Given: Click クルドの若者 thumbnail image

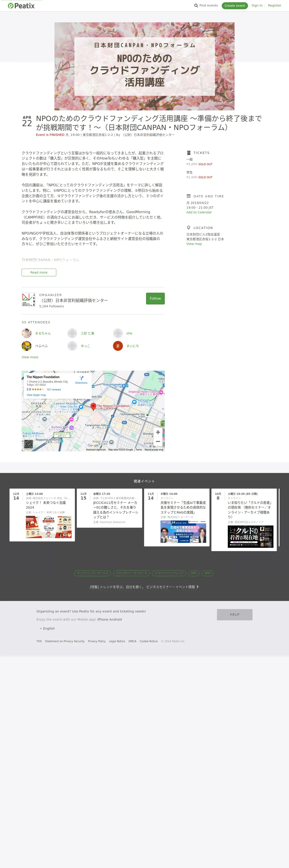Looking at the screenshot, I should (x=251, y=537).
